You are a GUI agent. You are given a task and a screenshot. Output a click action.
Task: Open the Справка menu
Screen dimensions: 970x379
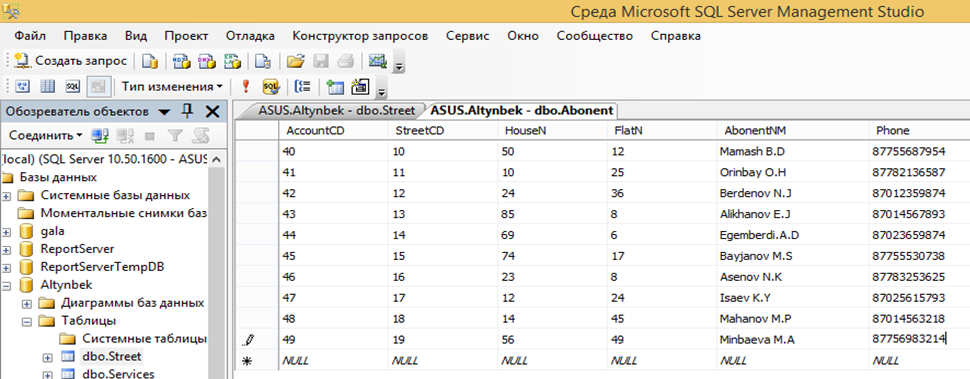point(676,36)
